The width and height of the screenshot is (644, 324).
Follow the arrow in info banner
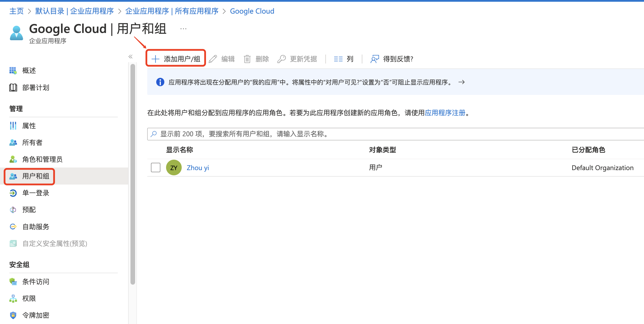click(x=461, y=82)
